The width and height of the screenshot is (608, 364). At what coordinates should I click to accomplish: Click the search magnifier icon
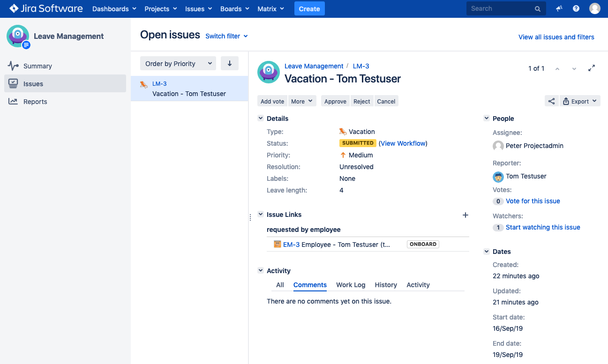pos(538,9)
